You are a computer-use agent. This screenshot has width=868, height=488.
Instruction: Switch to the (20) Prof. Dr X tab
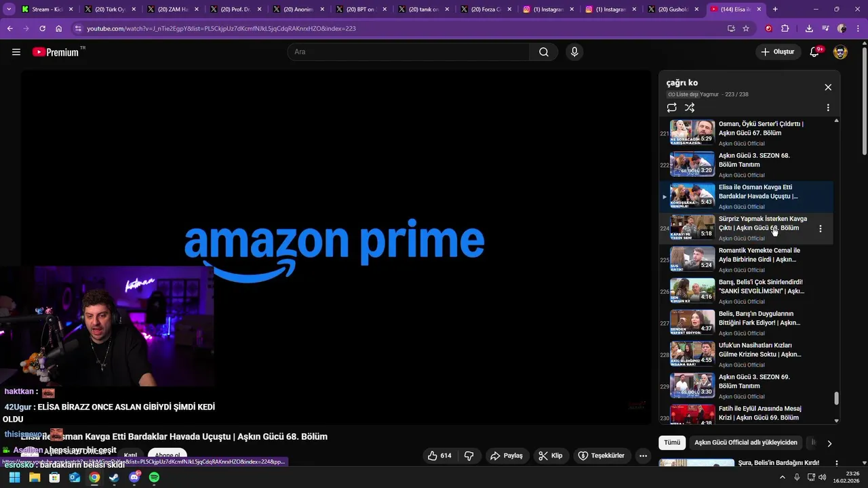coord(235,9)
